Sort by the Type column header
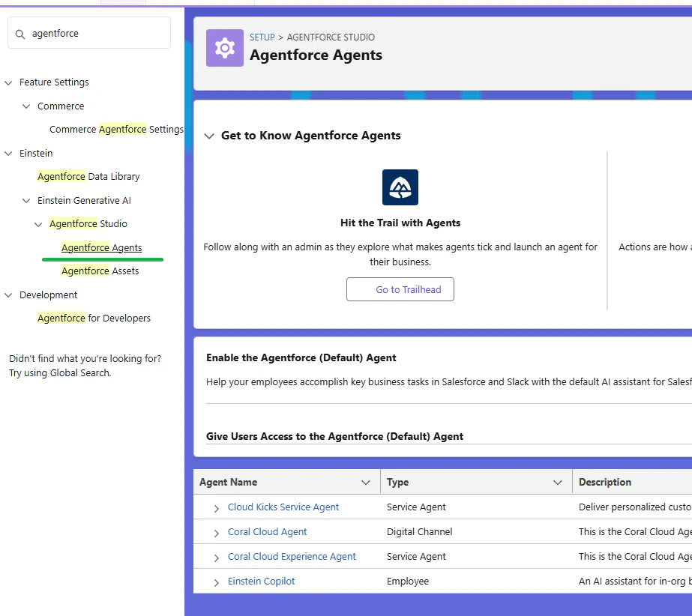The width and height of the screenshot is (692, 616). [397, 483]
